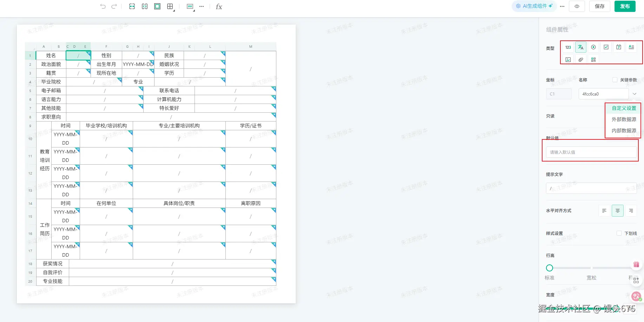Set horizontal alignment to right
The height and width of the screenshot is (322, 644).
pos(631,211)
